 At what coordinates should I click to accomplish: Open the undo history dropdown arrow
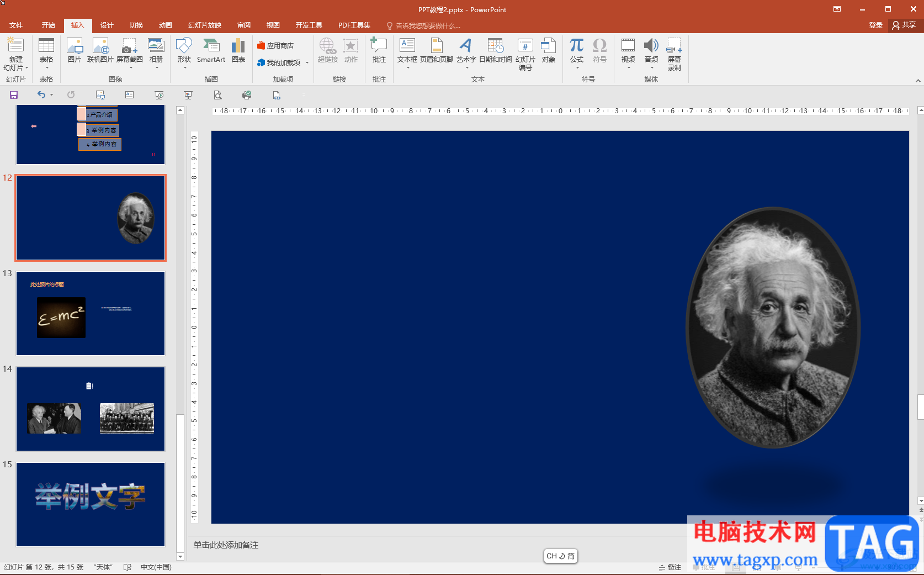pos(52,95)
